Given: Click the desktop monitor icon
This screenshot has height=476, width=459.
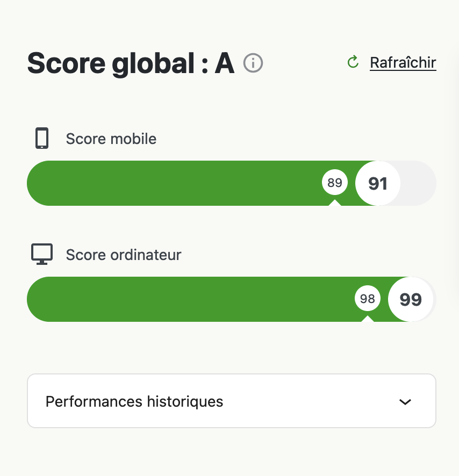Looking at the screenshot, I should point(42,254).
